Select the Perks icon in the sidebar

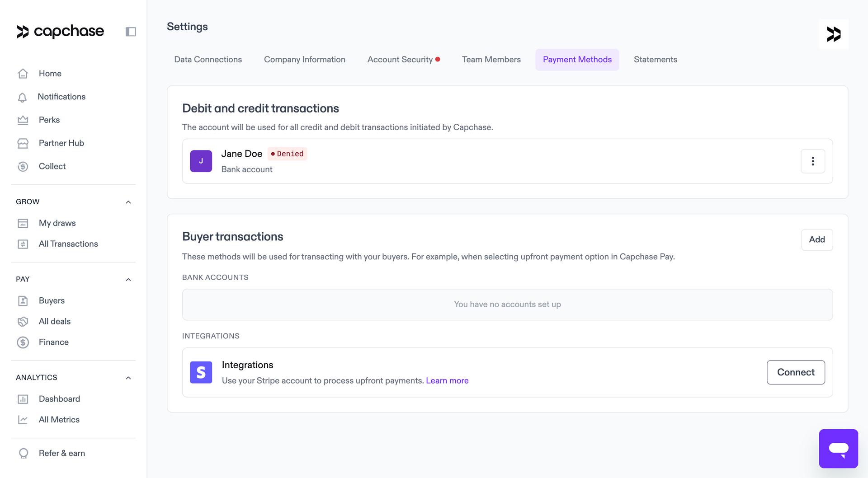click(x=23, y=120)
